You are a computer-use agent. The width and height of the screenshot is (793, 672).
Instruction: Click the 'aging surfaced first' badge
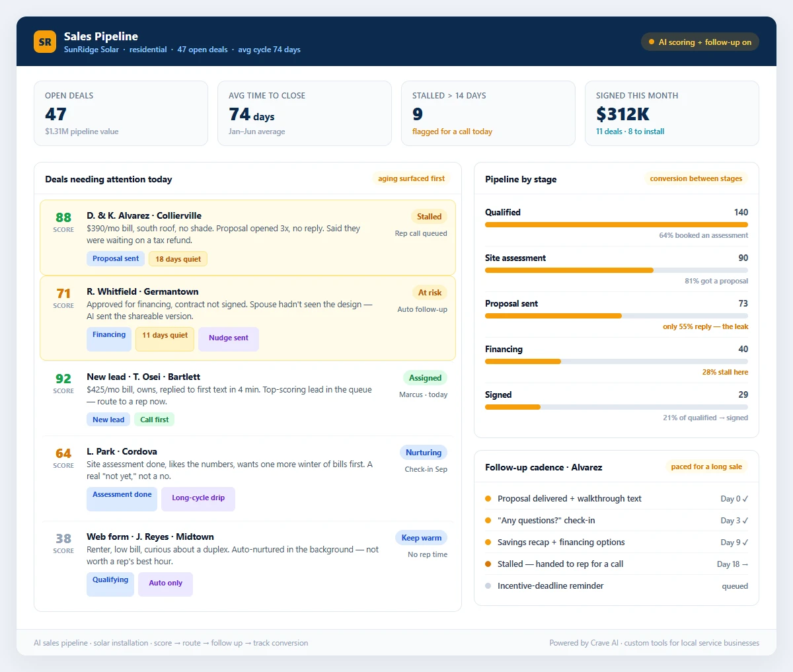coord(411,178)
